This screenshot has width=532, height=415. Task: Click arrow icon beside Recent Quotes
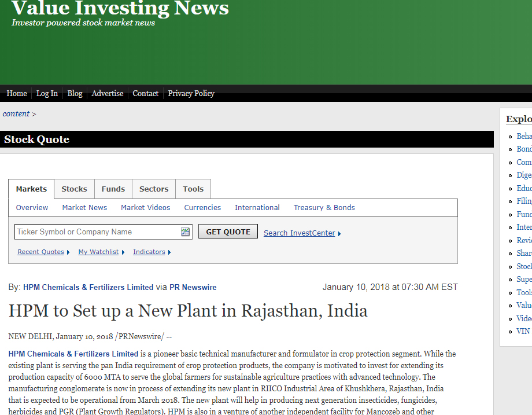click(68, 252)
